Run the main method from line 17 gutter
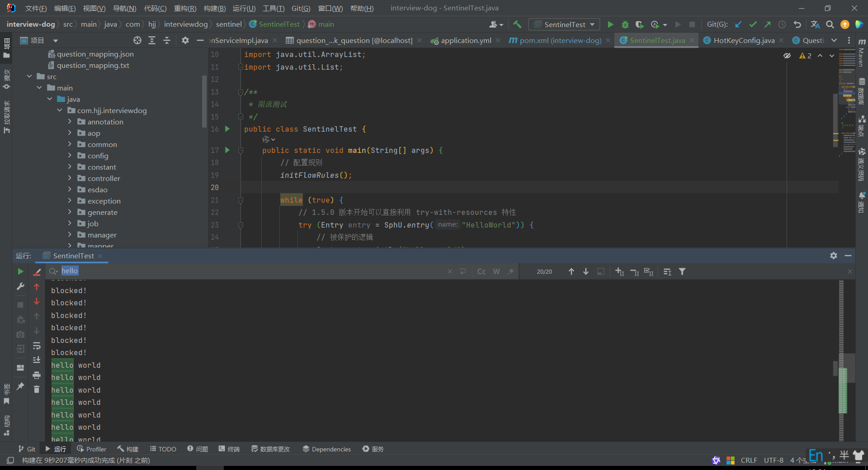This screenshot has width=868, height=470. tap(227, 150)
